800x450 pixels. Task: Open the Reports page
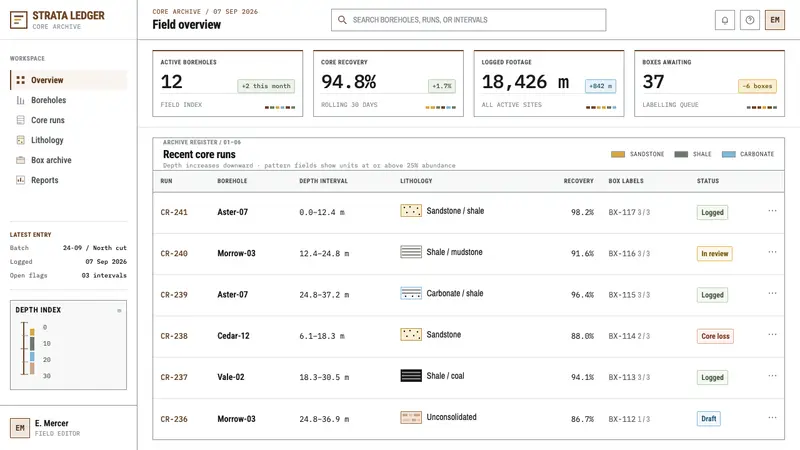click(x=68, y=180)
